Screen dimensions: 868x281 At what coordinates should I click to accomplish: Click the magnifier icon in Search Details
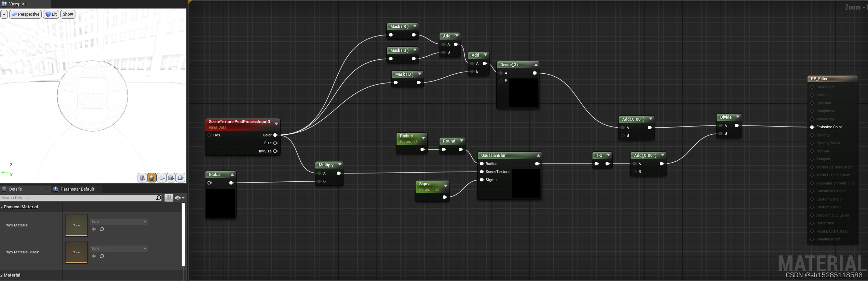pos(158,198)
